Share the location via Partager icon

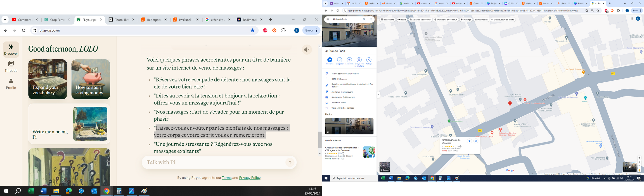click(x=369, y=60)
